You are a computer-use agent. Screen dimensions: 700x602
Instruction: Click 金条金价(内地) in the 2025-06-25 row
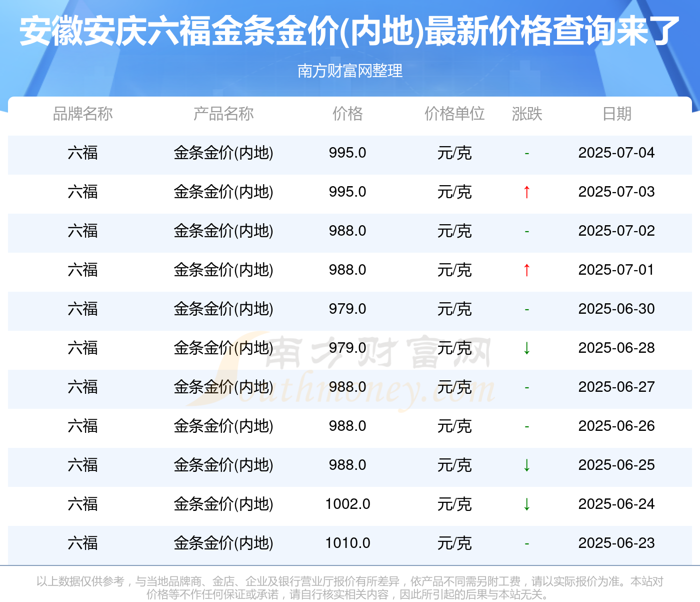(223, 465)
